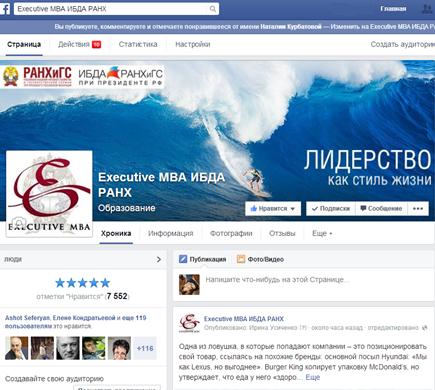Focus the search field with Executive MBA text
The image size is (435, 390).
(116, 9)
